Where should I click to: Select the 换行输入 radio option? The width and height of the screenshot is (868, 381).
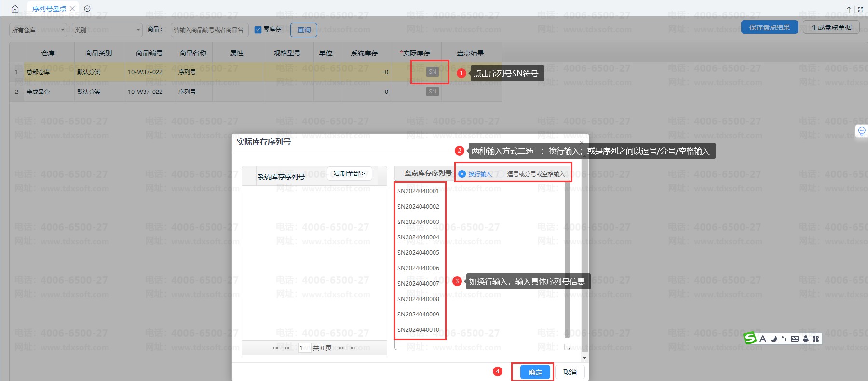pos(462,174)
